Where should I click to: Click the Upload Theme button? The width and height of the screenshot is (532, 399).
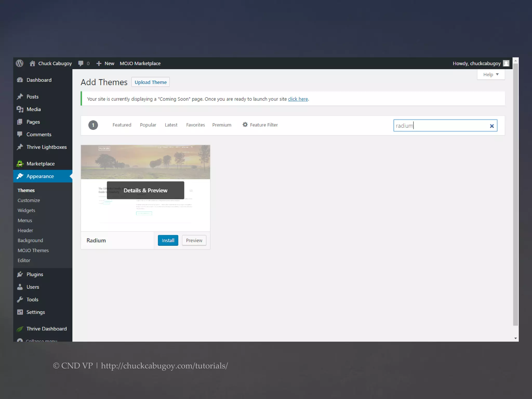pos(150,82)
